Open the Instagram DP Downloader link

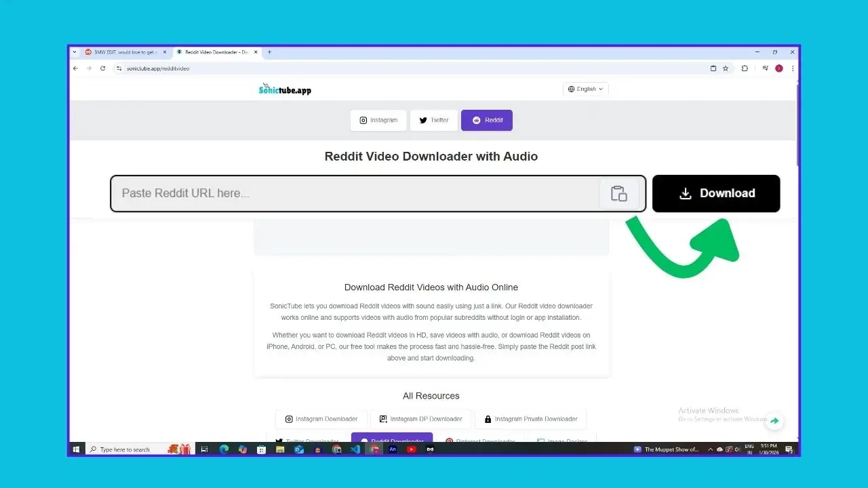click(420, 419)
